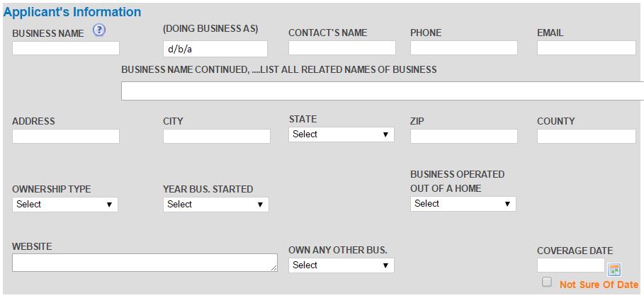The image size is (644, 298).
Task: Click the Business Name help question mark icon
Action: click(99, 30)
